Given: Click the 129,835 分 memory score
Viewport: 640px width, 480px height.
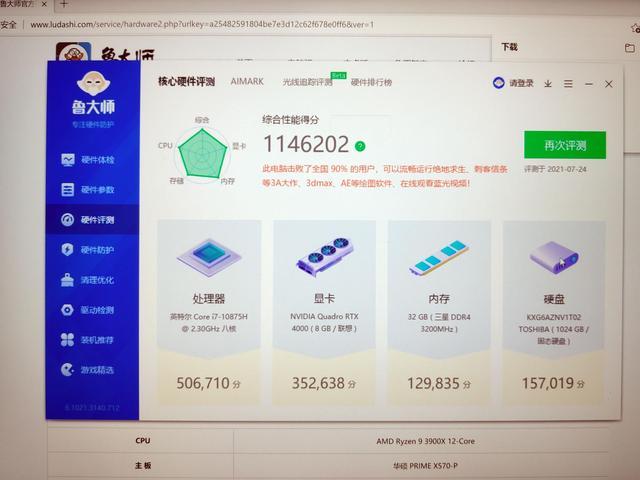Looking at the screenshot, I should 439,384.
